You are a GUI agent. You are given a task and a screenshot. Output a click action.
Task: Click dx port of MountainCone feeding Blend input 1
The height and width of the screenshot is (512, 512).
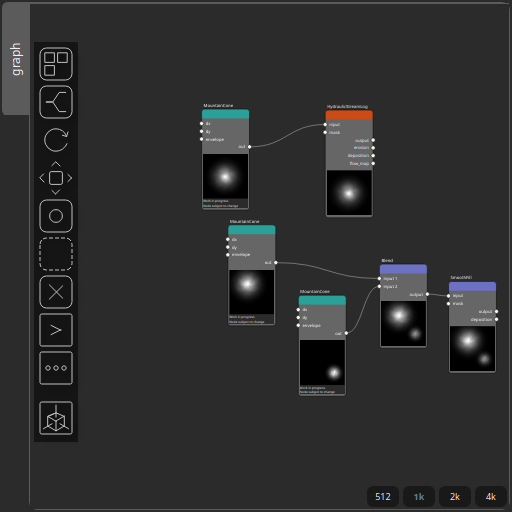click(228, 239)
